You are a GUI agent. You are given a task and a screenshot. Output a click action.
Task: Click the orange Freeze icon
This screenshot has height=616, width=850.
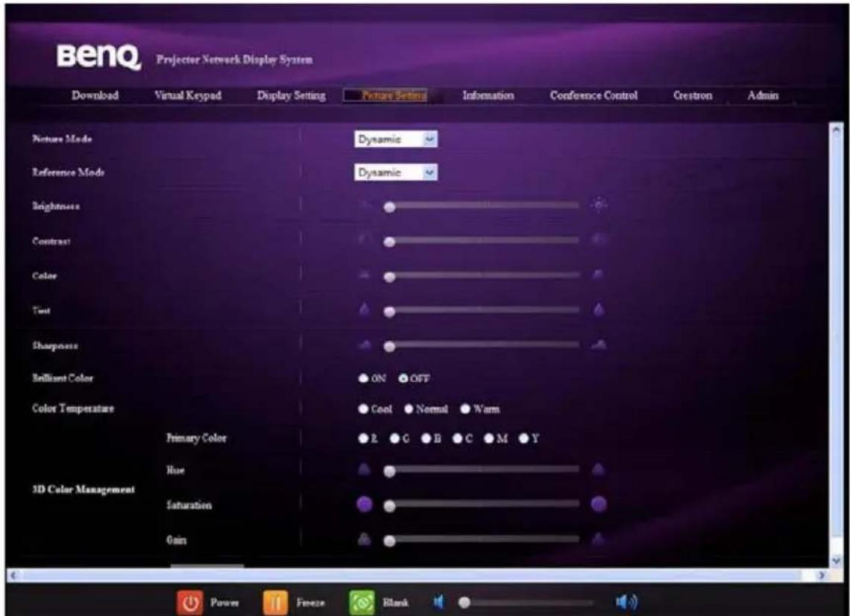[275, 603]
